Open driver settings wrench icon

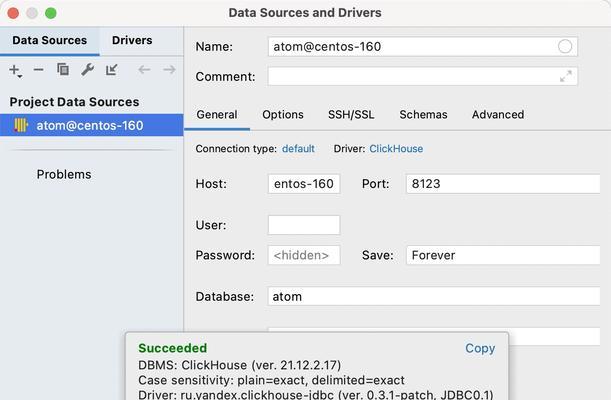tap(87, 70)
